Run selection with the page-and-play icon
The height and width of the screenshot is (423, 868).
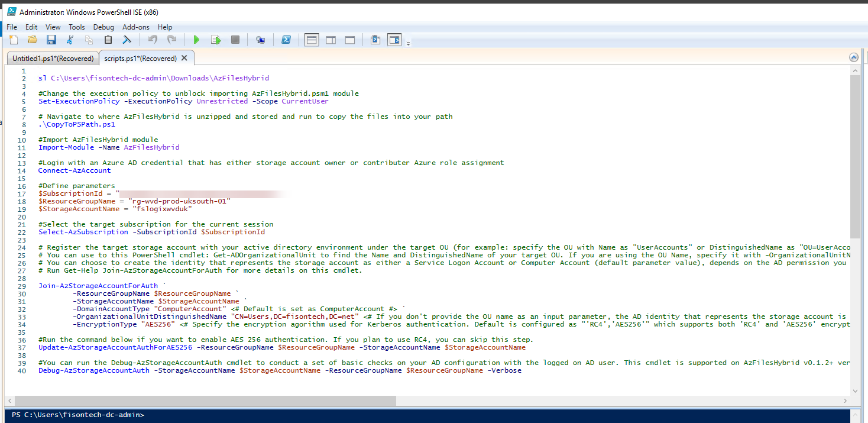(216, 40)
